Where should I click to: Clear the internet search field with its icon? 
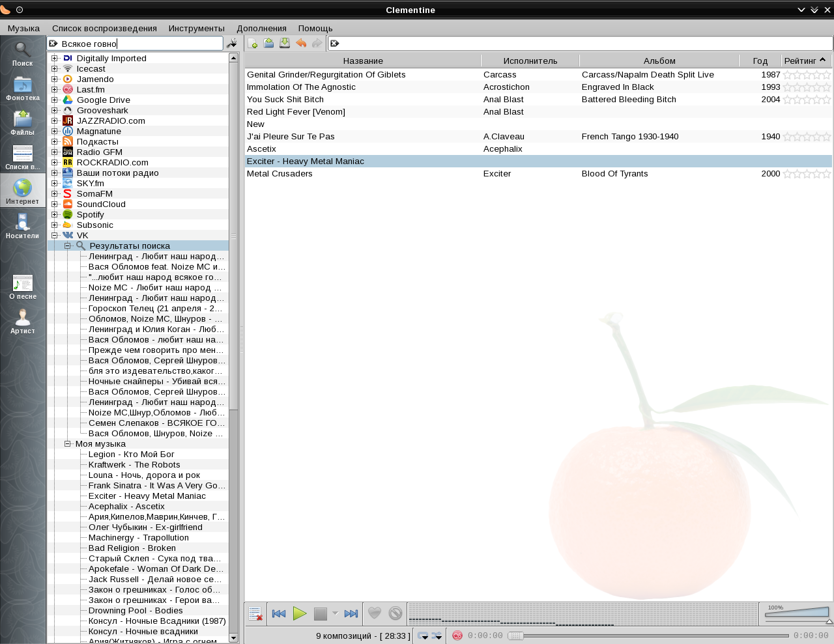click(53, 44)
